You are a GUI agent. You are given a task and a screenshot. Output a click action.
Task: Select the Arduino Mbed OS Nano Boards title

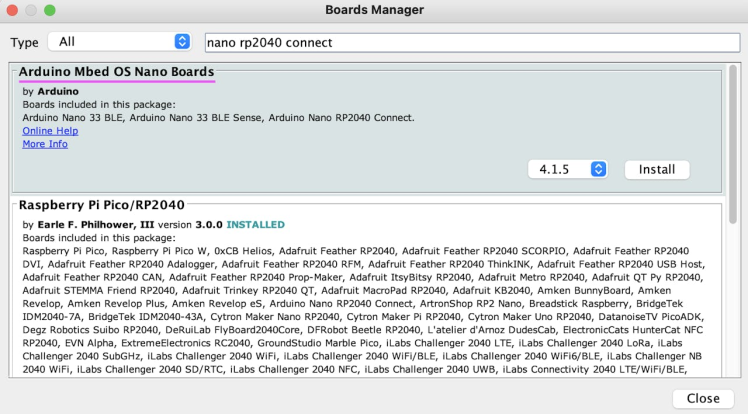[x=116, y=72]
